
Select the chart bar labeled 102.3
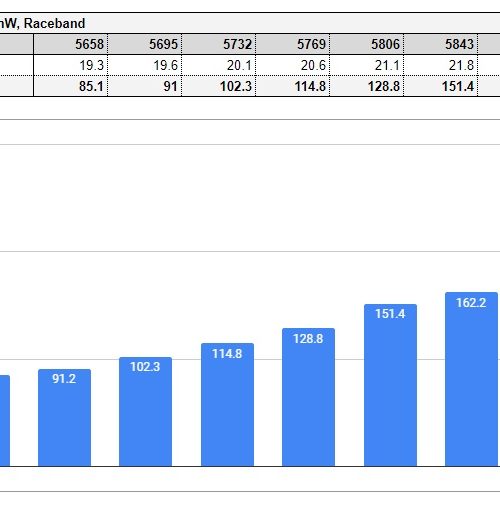pyautogui.click(x=145, y=411)
